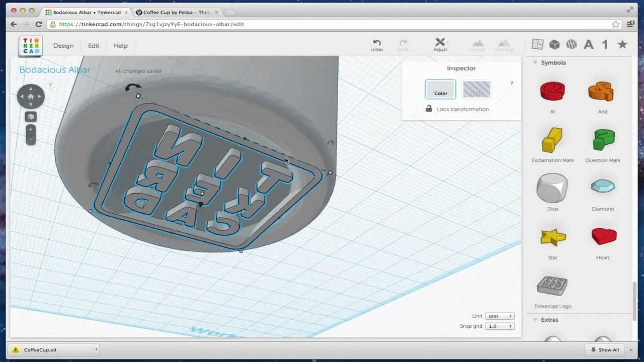This screenshot has height=362, width=644.
Task: Show the letters category A icon
Action: click(x=588, y=44)
